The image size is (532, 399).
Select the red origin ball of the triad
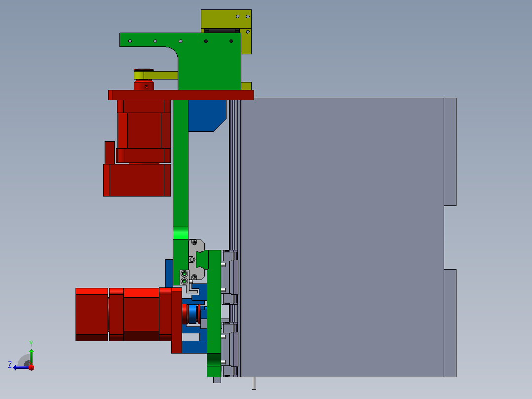pos(31,367)
